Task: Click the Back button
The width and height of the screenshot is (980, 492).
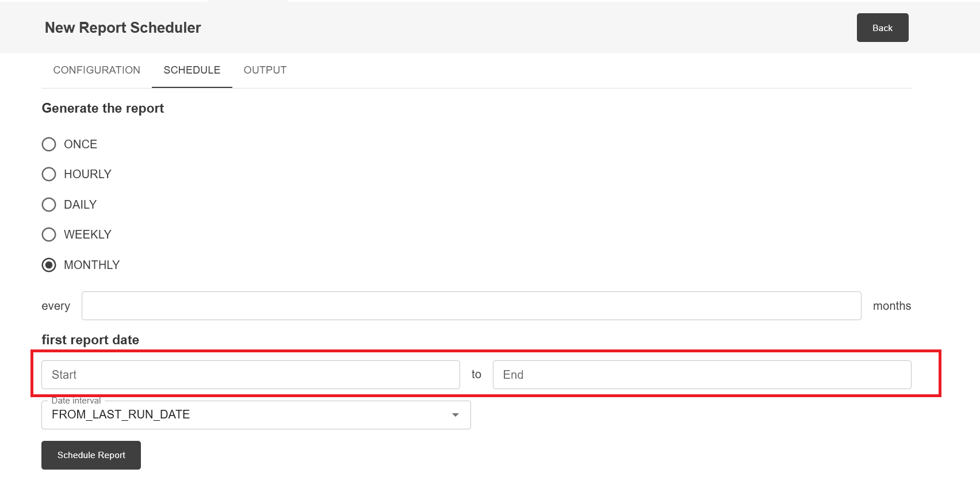Action: 882,28
